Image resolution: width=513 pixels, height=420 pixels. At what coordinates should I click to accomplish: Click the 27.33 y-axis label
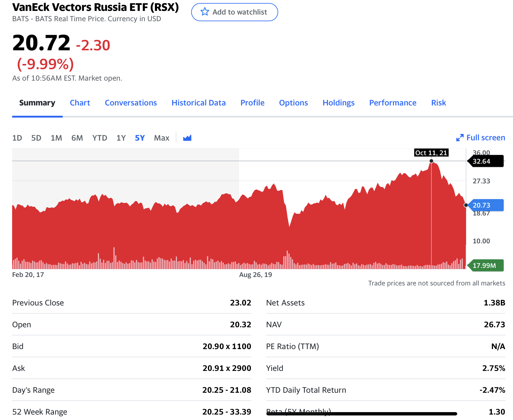click(481, 181)
